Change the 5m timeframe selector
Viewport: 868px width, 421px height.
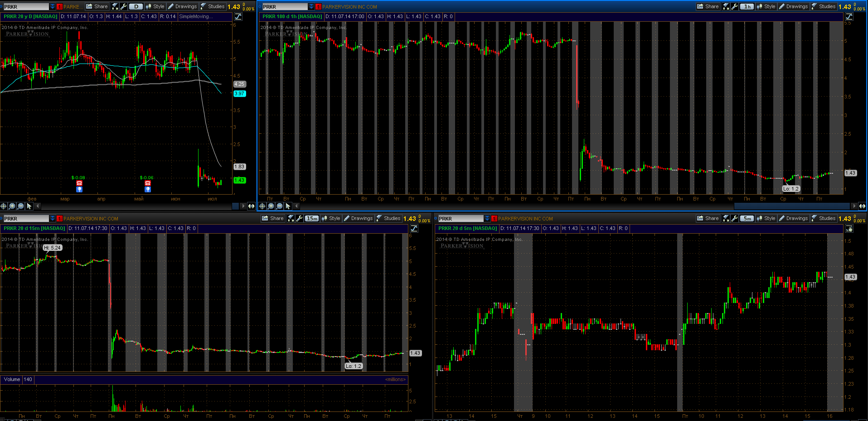[747, 218]
